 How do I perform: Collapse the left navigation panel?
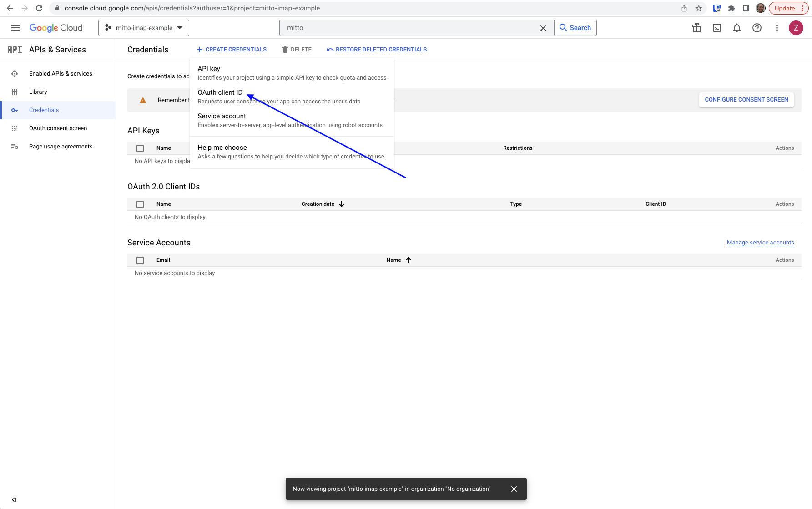pos(14,499)
